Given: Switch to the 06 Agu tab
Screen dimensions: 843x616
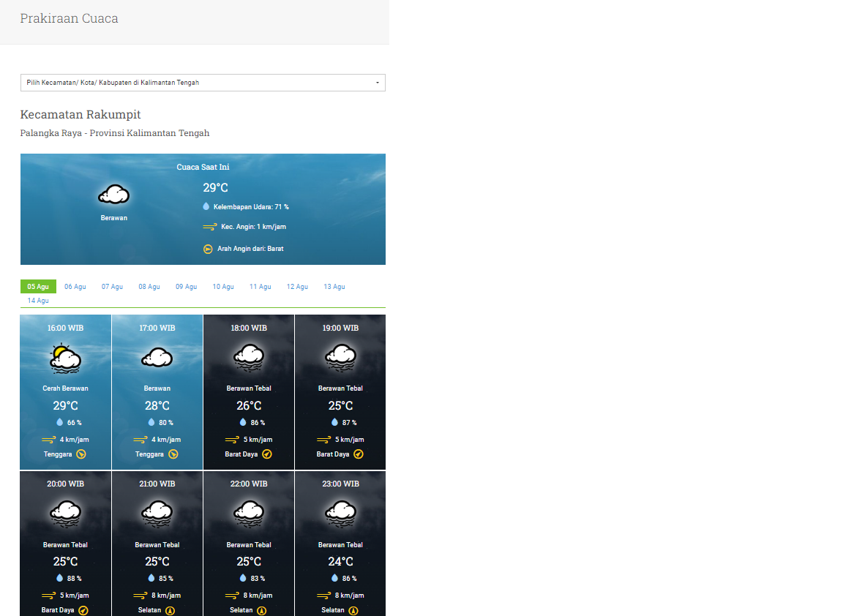Looking at the screenshot, I should pyautogui.click(x=75, y=287).
